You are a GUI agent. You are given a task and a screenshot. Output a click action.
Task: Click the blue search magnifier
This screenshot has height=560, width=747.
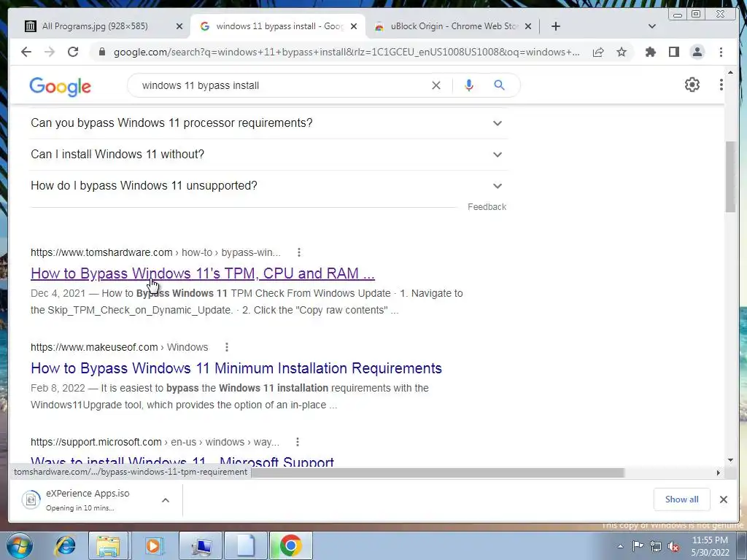point(499,85)
